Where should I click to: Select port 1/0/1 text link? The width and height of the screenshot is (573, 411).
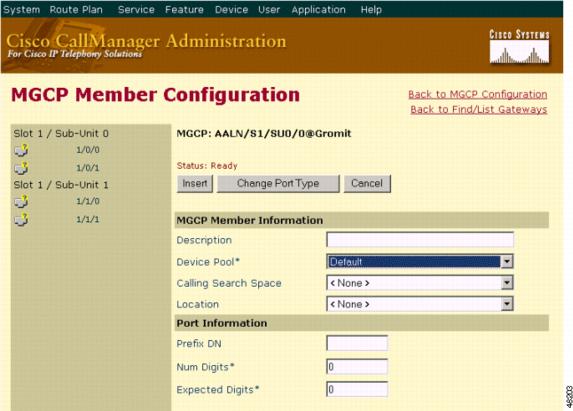(88, 168)
